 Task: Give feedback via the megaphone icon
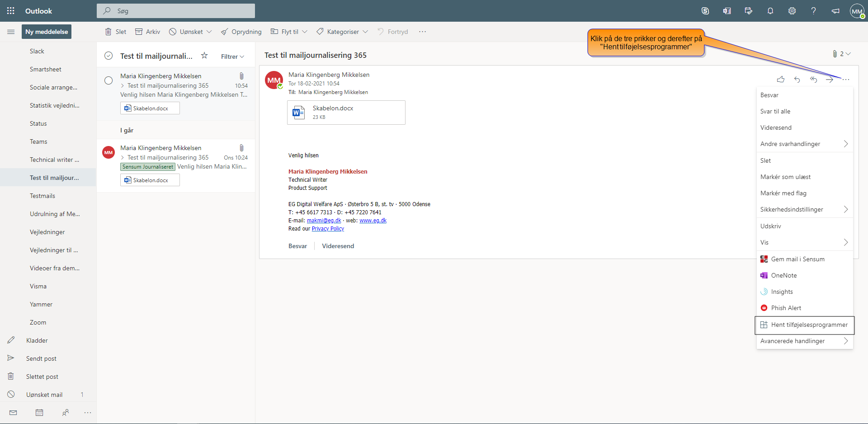click(x=835, y=11)
